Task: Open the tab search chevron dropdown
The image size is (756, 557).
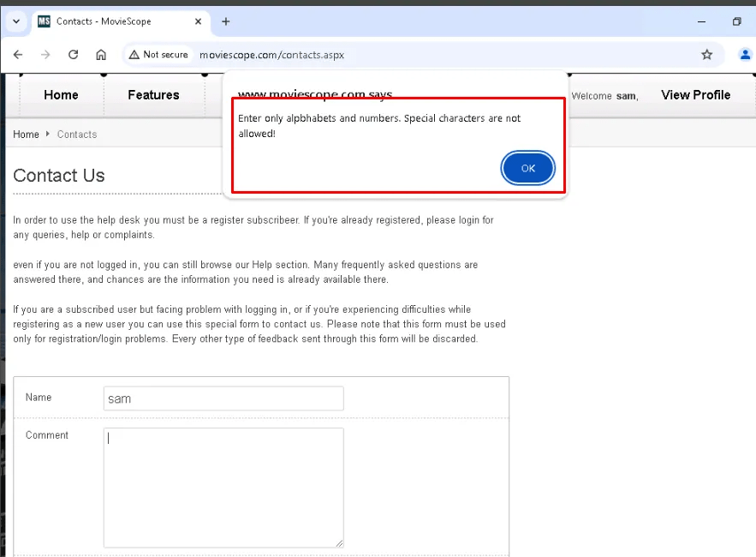Action: [x=15, y=21]
